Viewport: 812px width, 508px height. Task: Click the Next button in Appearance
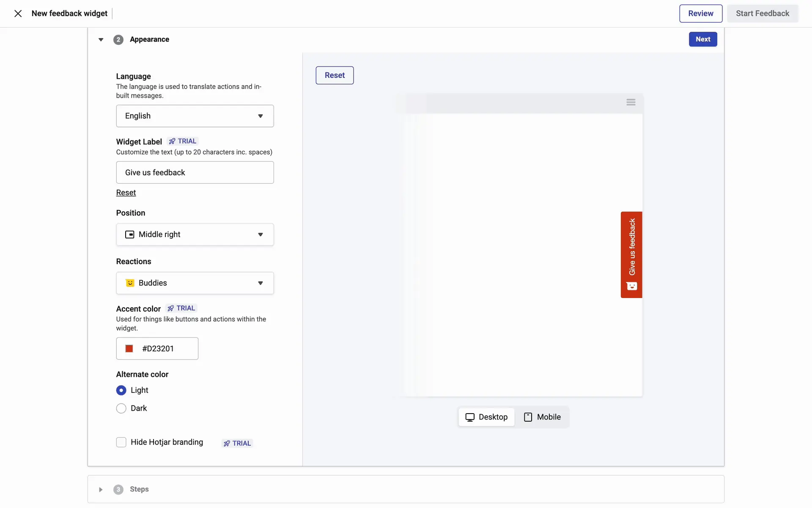point(702,39)
